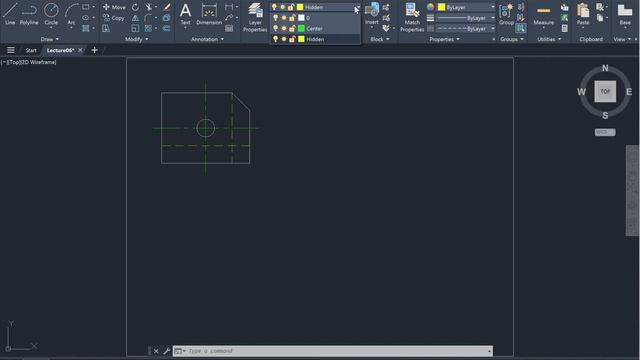Open the file tabs hamburger menu
Screen dimensions: 640x360
pyautogui.click(x=11, y=50)
